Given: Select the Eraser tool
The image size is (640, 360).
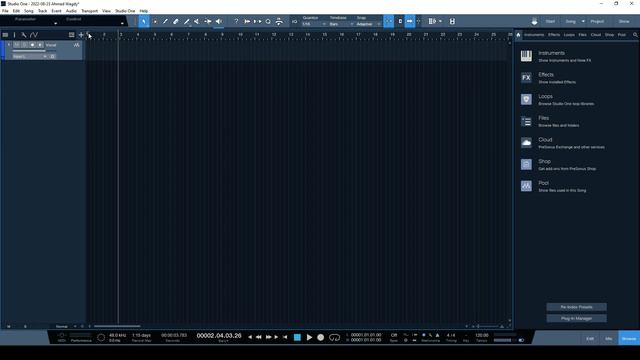Looking at the screenshot, I should tap(176, 21).
